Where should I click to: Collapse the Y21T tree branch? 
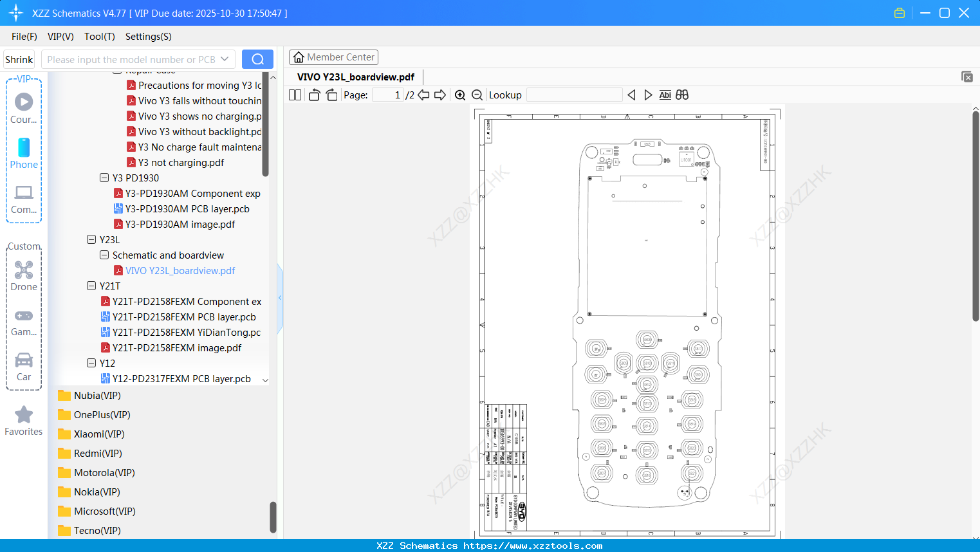[x=91, y=286]
